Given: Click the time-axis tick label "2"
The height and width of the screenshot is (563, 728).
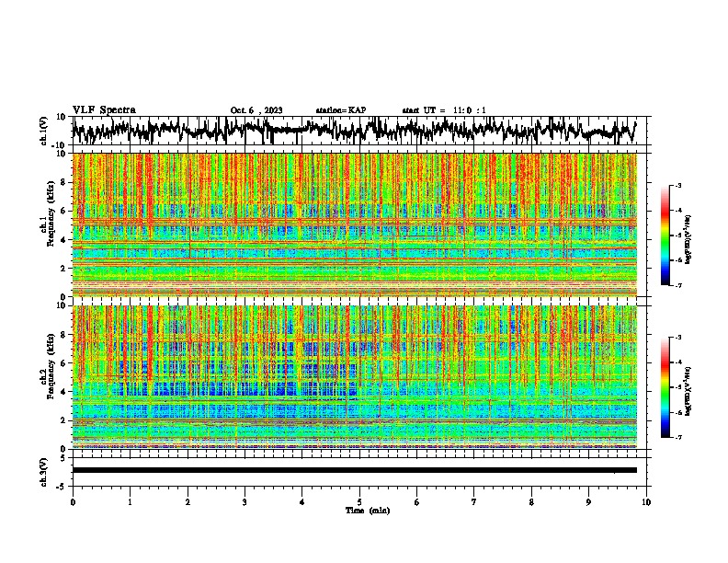Looking at the screenshot, I should coord(188,502).
